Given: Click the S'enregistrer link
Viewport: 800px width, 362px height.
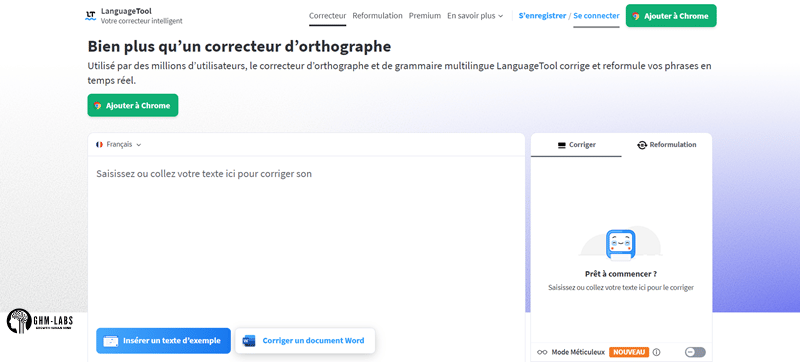Looking at the screenshot, I should coord(542,16).
